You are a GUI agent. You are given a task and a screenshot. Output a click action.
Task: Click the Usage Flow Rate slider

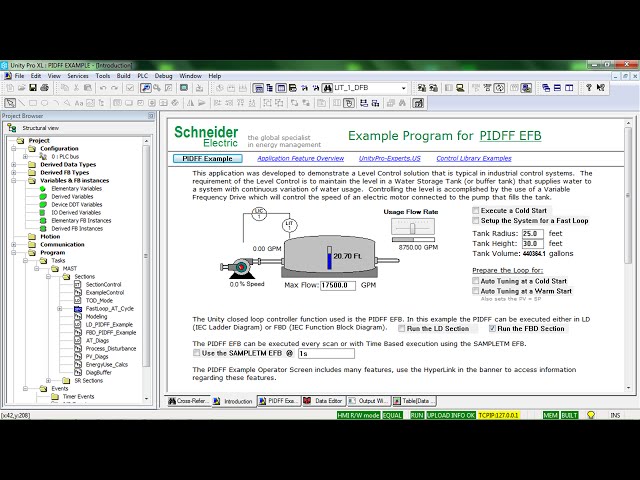tap(413, 227)
